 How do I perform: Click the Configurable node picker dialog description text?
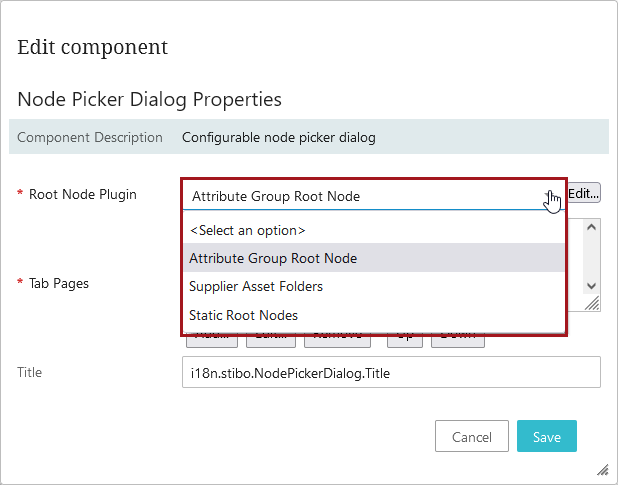[x=279, y=138]
